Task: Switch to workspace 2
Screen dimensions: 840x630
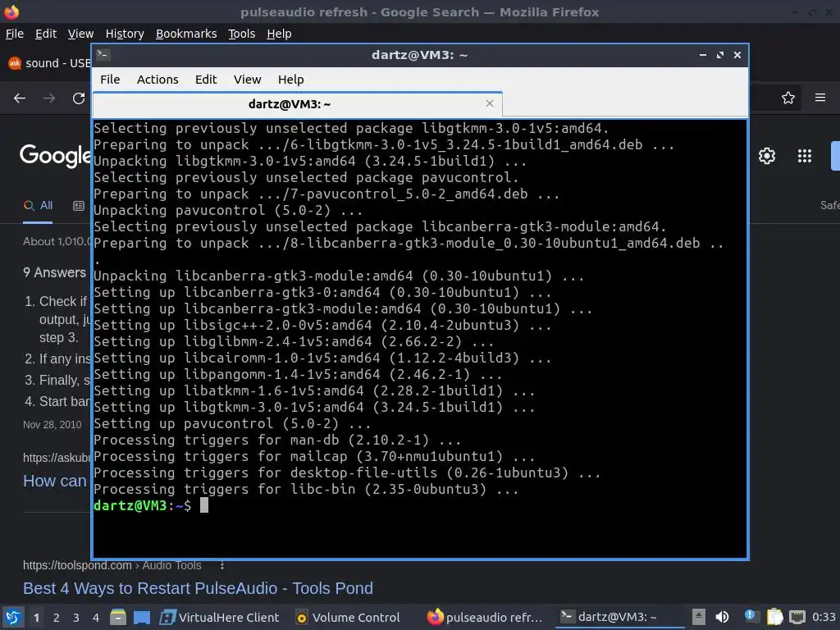Action: [x=57, y=618]
